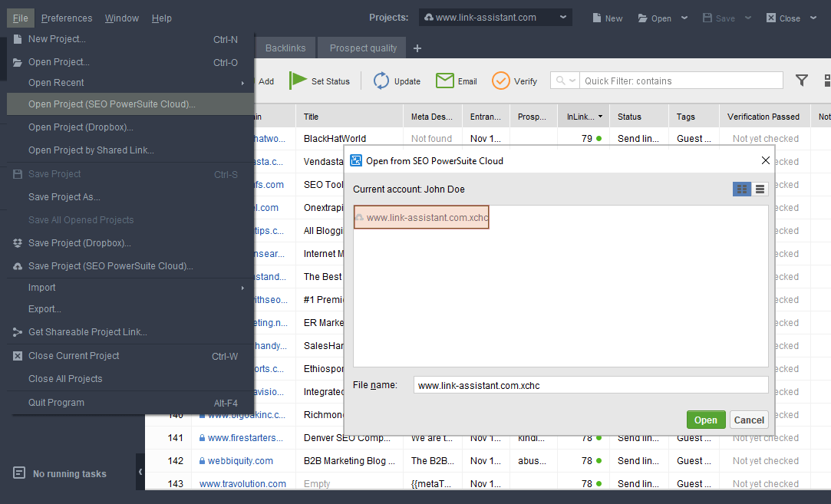Open the Preferences menu
Screen dimensions: 831x504
click(x=67, y=18)
